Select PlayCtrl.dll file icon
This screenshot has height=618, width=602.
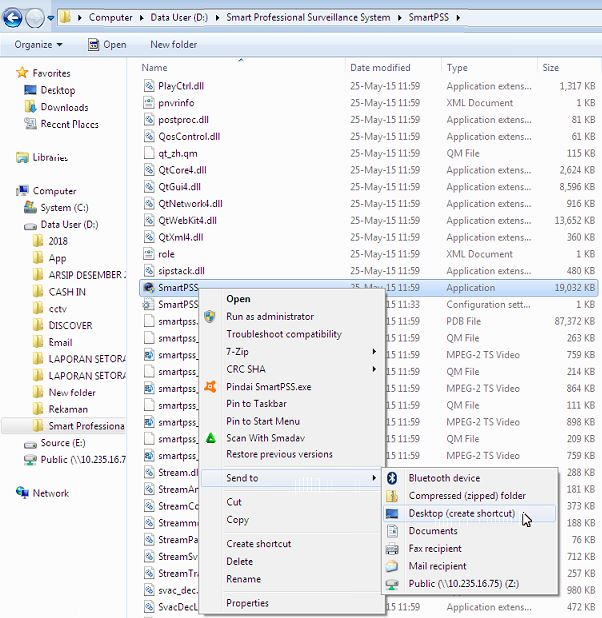[149, 86]
